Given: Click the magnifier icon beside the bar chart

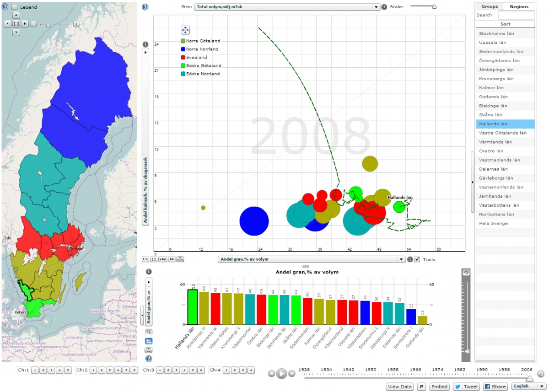Looking at the screenshot, I should tap(149, 332).
